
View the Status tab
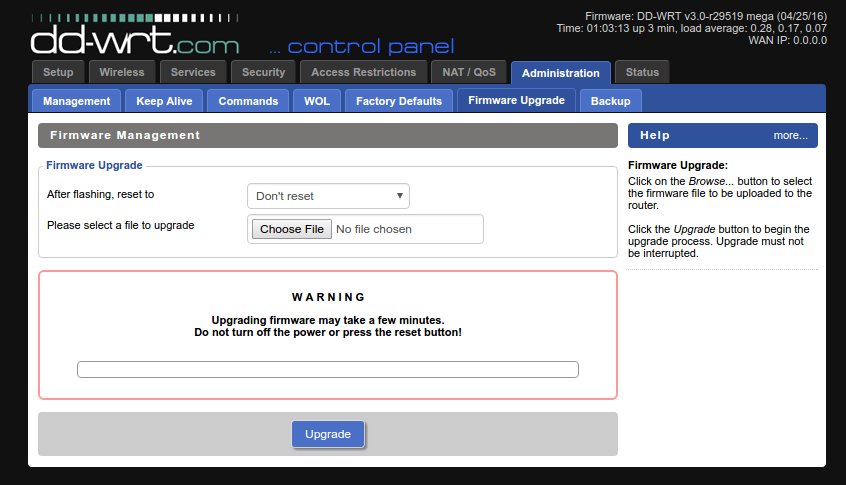pyautogui.click(x=642, y=72)
